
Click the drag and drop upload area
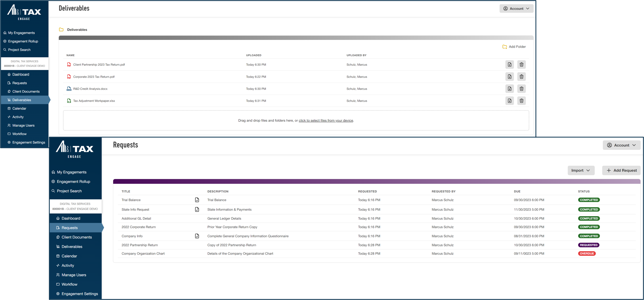point(296,121)
